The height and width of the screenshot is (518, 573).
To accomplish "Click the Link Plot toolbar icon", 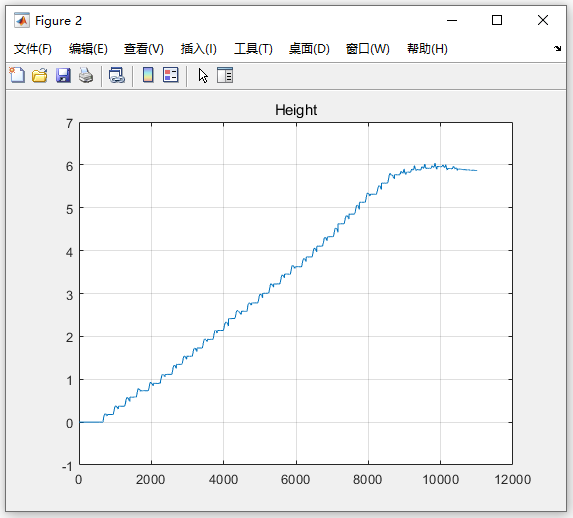I will point(117,75).
